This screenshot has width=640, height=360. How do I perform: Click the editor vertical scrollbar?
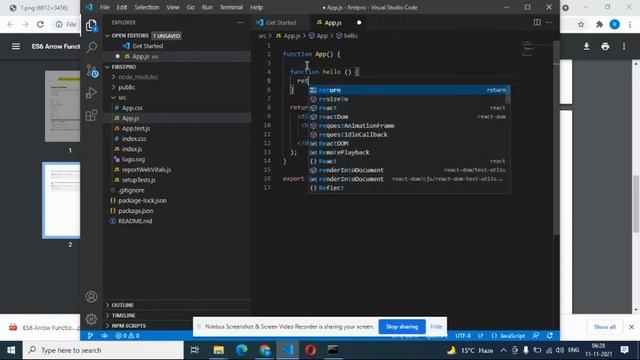point(556,137)
